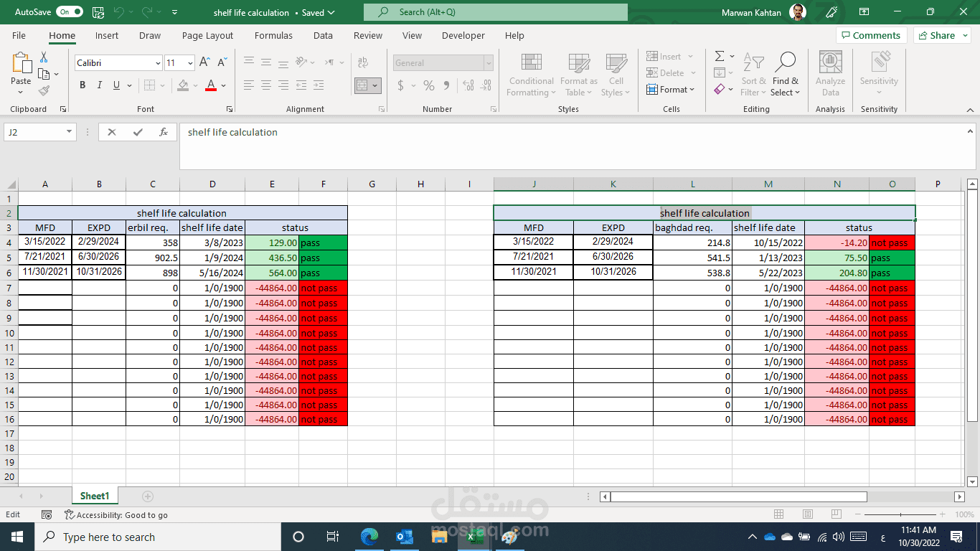The width and height of the screenshot is (980, 551).
Task: Decrease font size with smaller A icon
Action: pyautogui.click(x=222, y=63)
